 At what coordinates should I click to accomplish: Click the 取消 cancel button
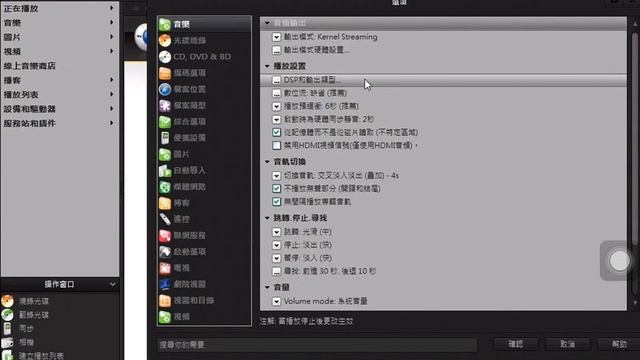(568, 344)
